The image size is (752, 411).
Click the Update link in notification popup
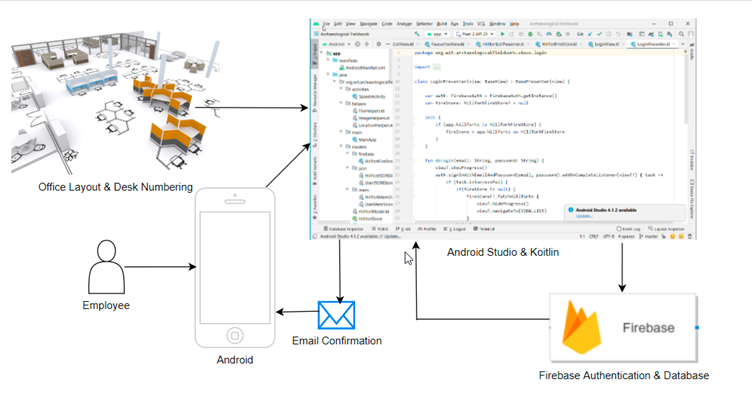tap(584, 216)
